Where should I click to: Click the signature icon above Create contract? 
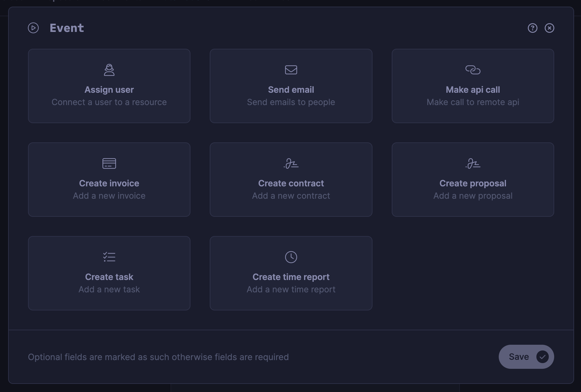(291, 163)
